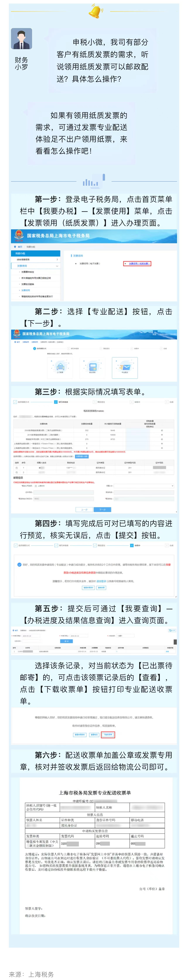Viewport: 188px width, 980px height.
Task: Click the 财务小罗 avatar picture
Action: 21,39
